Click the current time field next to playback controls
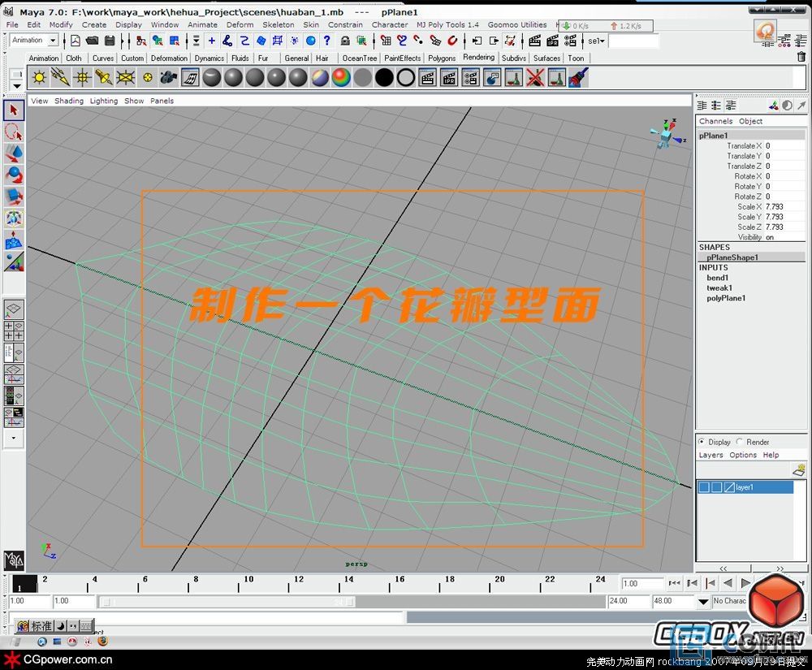The width and height of the screenshot is (812, 670). tap(642, 583)
